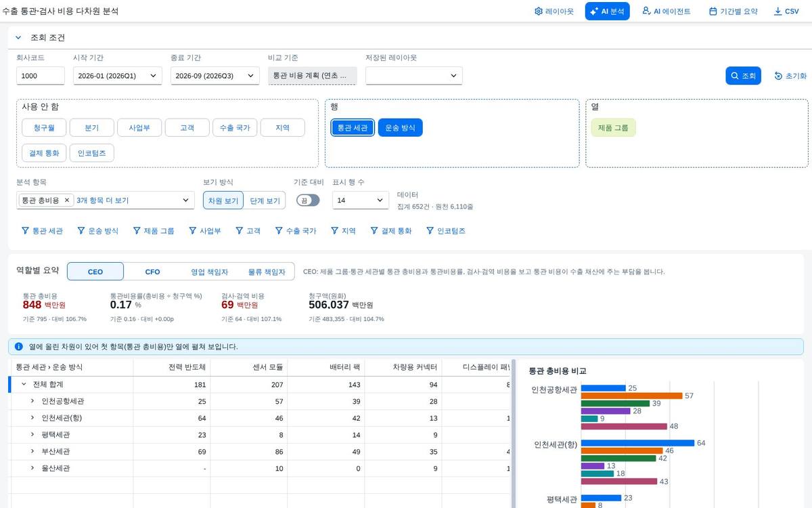Open the 통관 세관 filter

click(x=43, y=231)
